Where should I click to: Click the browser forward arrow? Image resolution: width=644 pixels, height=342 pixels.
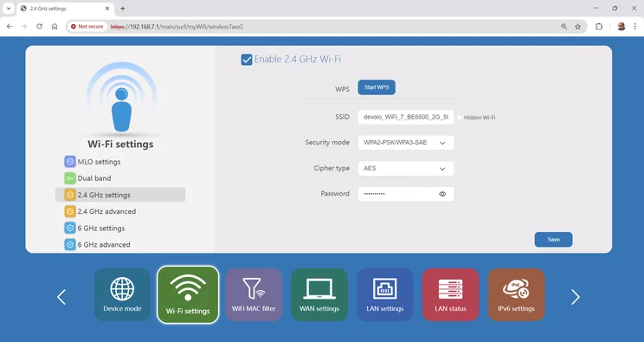24,26
